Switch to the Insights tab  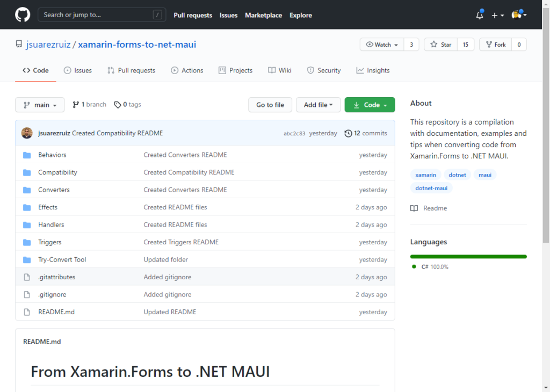[x=373, y=70]
